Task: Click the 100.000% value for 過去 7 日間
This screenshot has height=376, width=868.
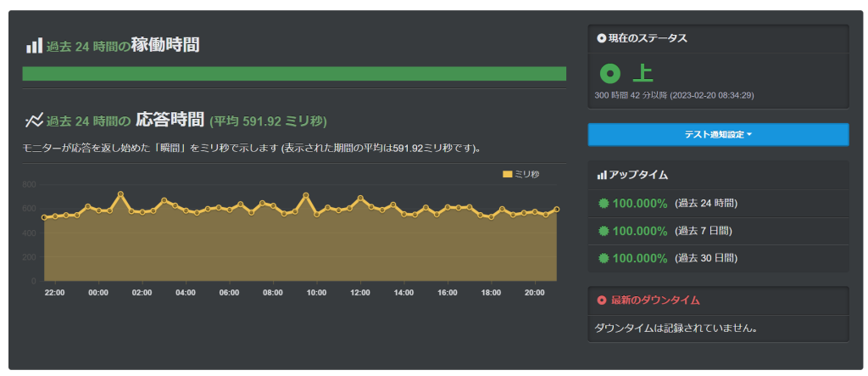Action: coord(639,231)
